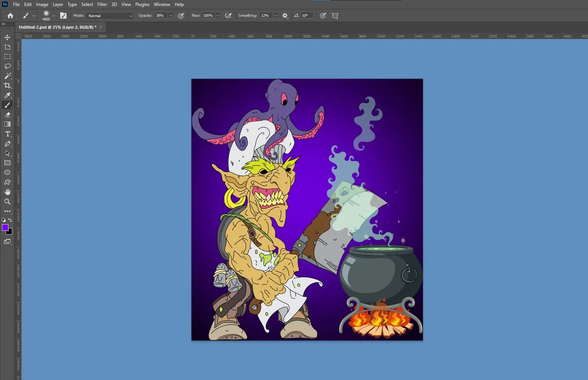Select the Magic Wand tool
Image resolution: width=588 pixels, height=380 pixels.
(x=7, y=76)
